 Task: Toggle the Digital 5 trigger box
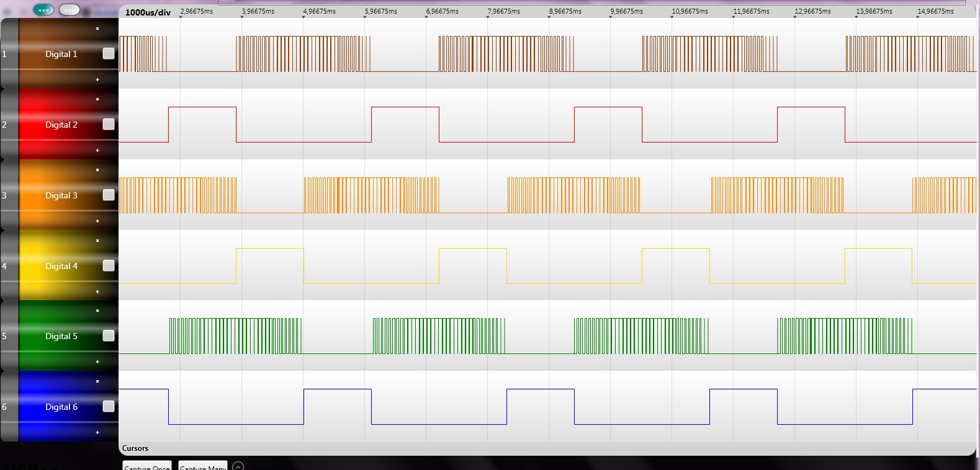109,335
